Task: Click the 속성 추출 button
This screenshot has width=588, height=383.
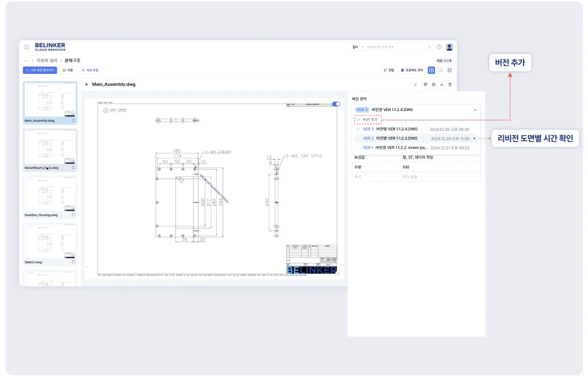Action: [x=90, y=70]
